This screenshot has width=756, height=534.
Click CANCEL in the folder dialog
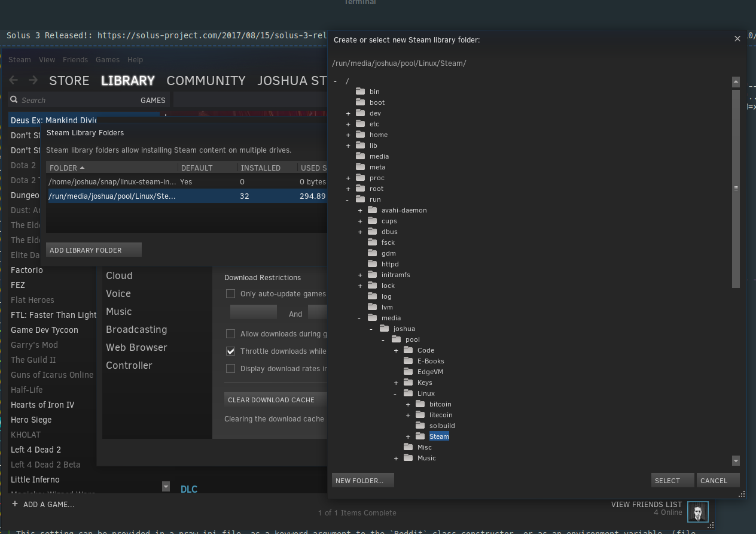click(718, 480)
